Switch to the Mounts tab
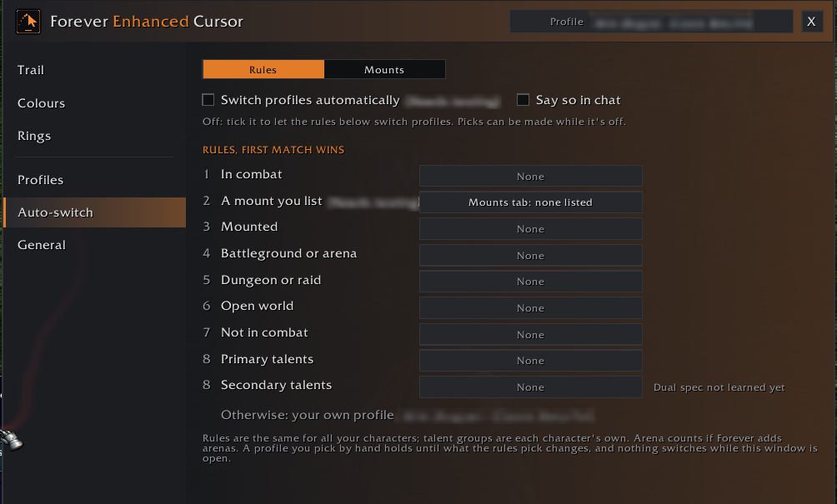Screen dimensions: 837x504 [384, 69]
